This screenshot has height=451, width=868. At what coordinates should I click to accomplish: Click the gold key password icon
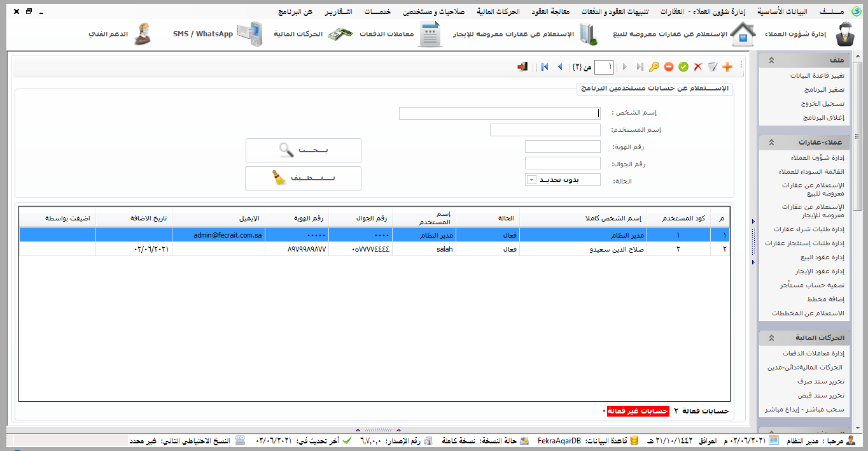click(654, 67)
